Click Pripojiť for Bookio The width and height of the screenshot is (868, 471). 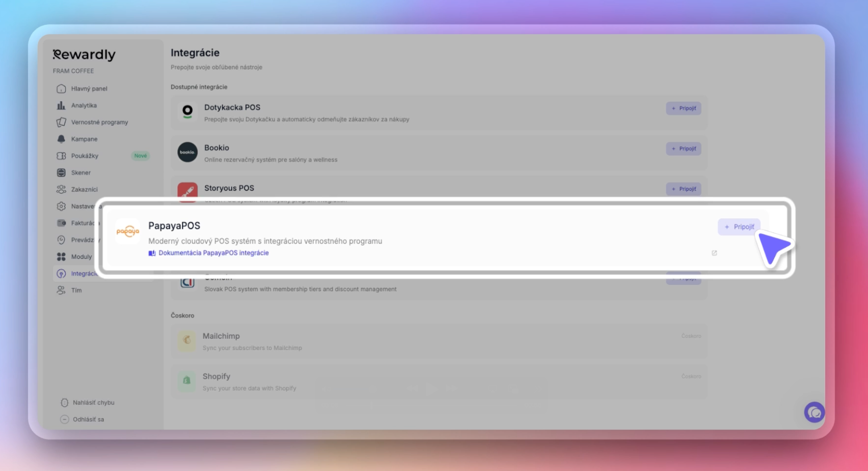coord(683,149)
